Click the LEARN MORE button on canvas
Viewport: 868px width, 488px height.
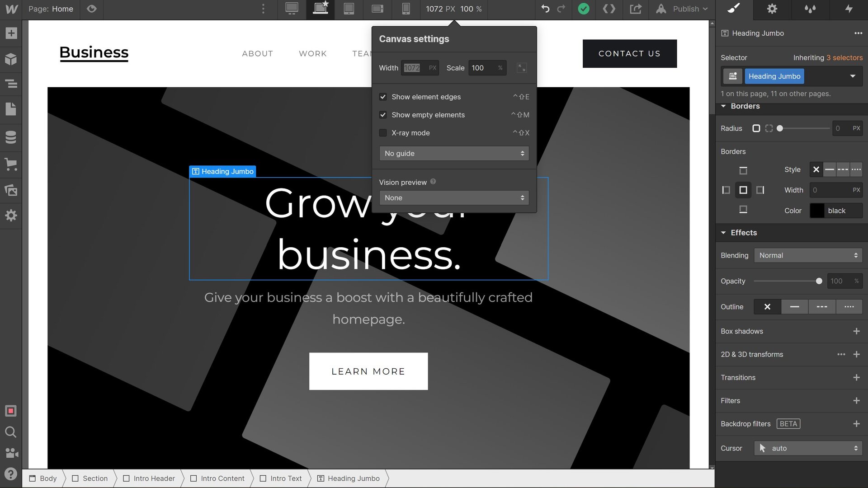click(368, 371)
